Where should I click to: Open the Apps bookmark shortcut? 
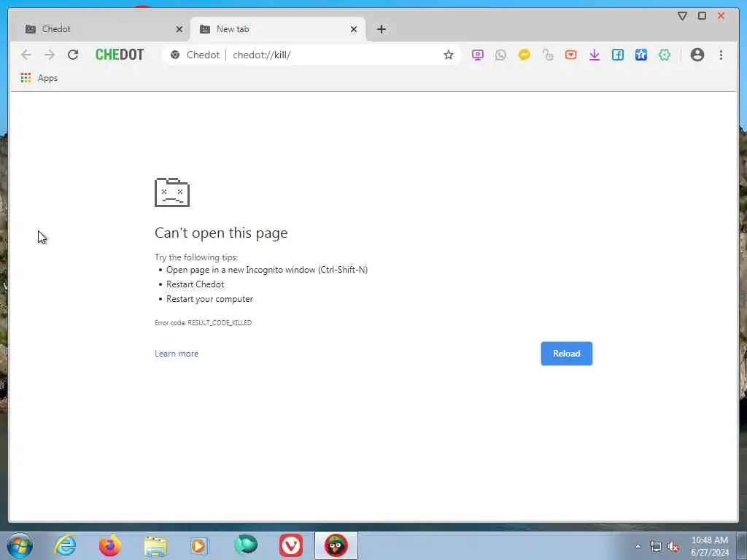39,77
